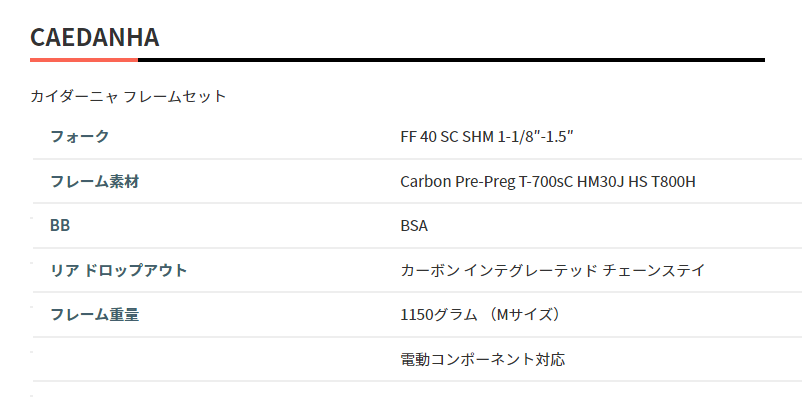Click the black divider line under heading

tap(451, 60)
